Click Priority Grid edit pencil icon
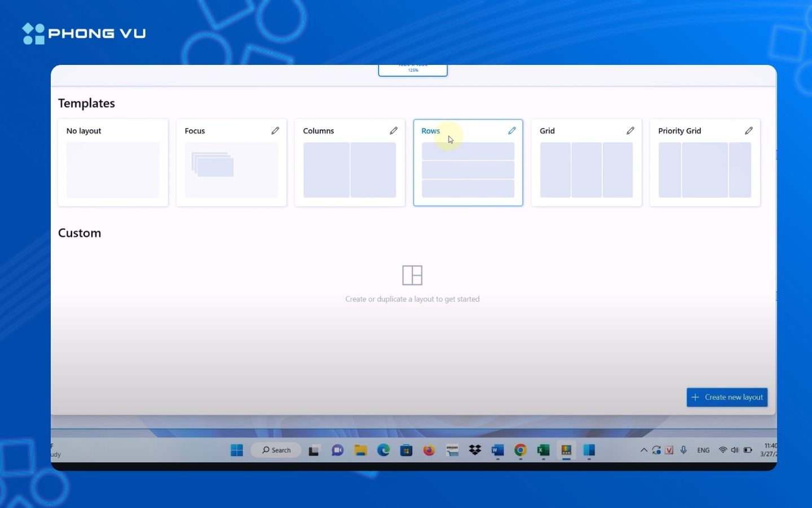Viewport: 812px width, 508px height. click(749, 130)
